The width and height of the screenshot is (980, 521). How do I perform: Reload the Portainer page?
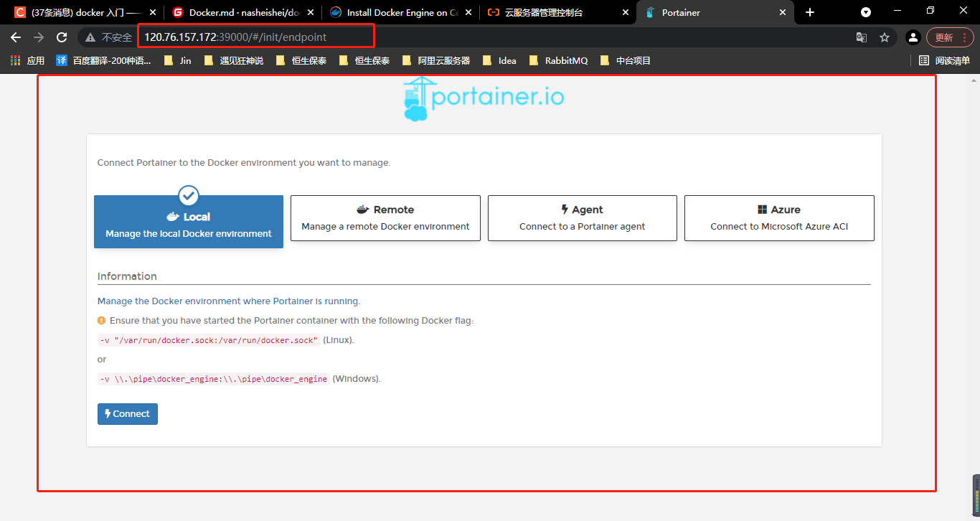[62, 37]
